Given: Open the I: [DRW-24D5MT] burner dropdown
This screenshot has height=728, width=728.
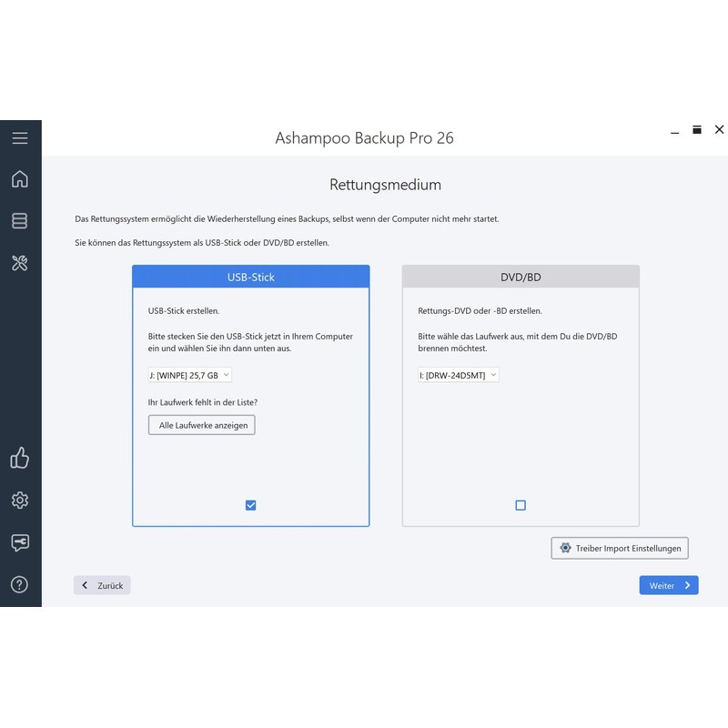Looking at the screenshot, I should 458,374.
